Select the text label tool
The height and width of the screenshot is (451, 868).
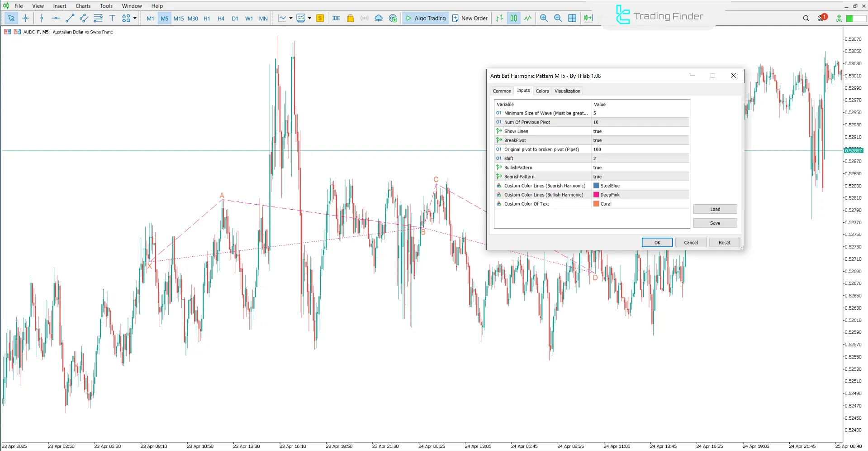[112, 18]
